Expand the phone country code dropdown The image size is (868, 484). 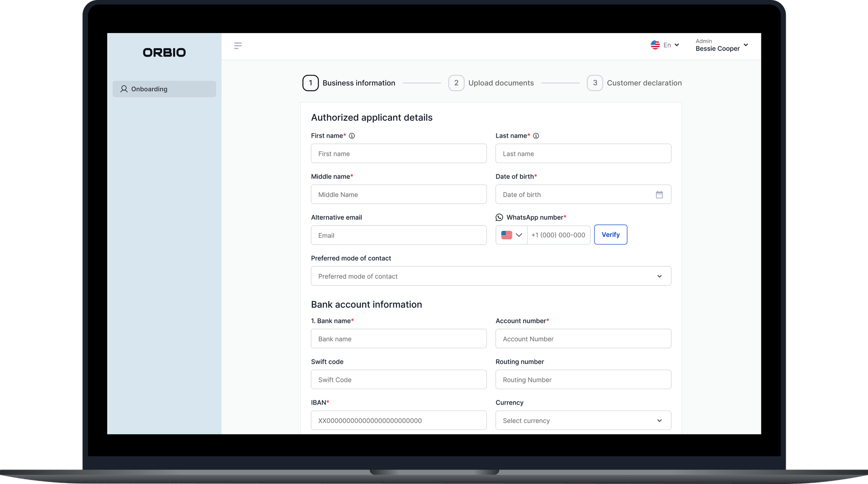click(x=511, y=235)
